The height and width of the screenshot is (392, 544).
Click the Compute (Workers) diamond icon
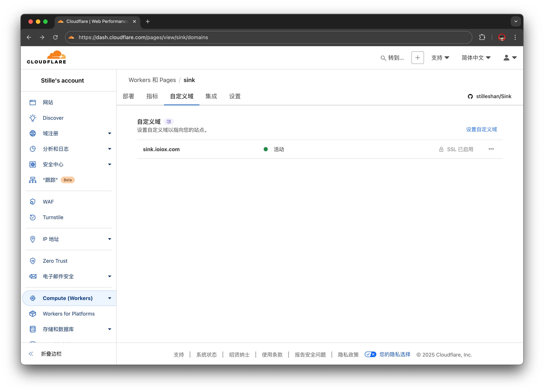(x=33, y=298)
